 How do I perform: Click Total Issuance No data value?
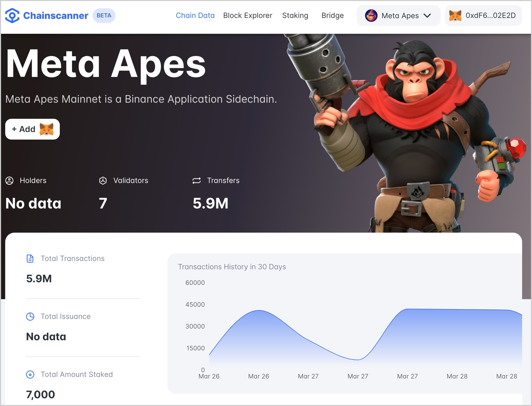[x=46, y=337]
